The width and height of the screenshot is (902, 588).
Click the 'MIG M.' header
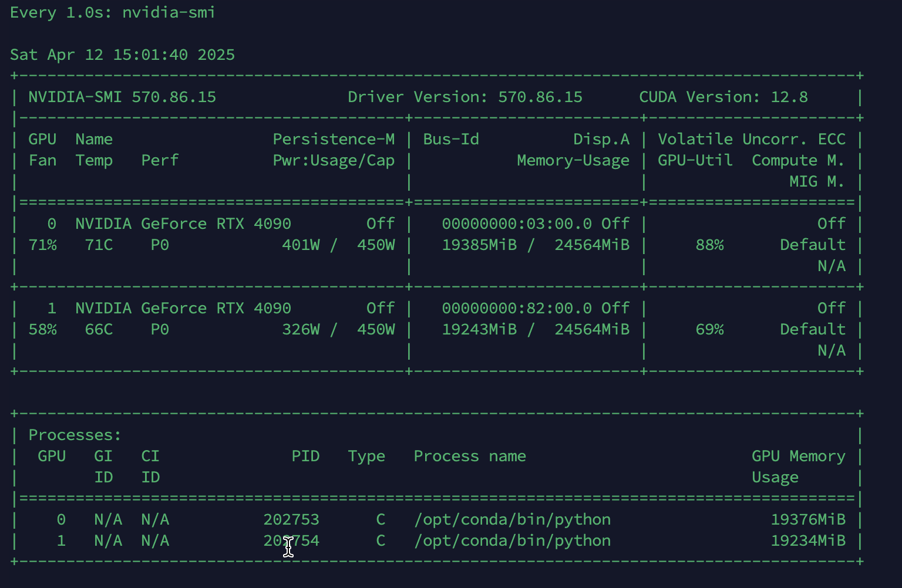[x=817, y=181]
